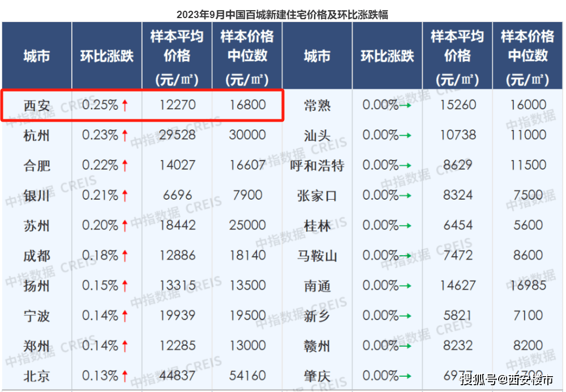Screen dimensions: 566x392
Task: Click the 44837 average price for 北京
Action: pos(177,376)
